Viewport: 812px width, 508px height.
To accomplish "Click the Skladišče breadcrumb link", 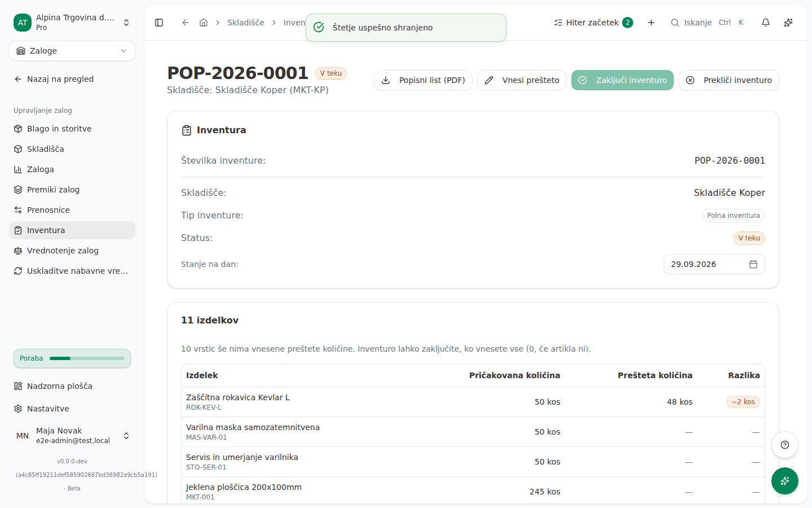I will [x=246, y=23].
